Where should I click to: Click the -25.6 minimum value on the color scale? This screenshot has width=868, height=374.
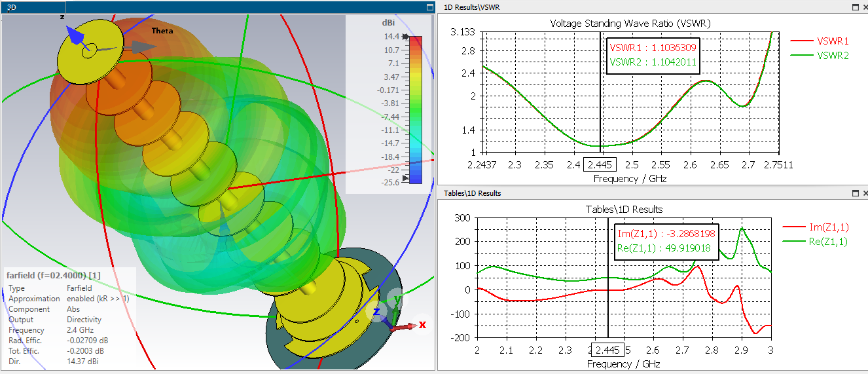[391, 182]
